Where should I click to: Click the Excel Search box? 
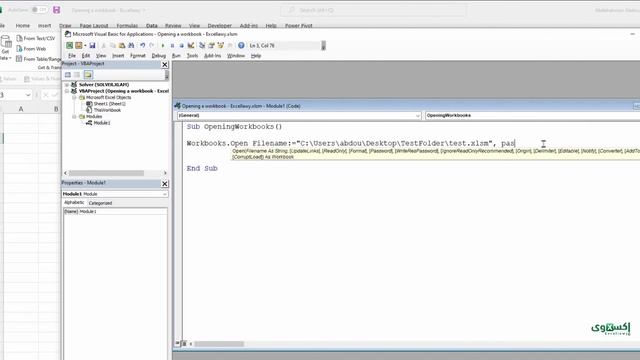(373, 10)
